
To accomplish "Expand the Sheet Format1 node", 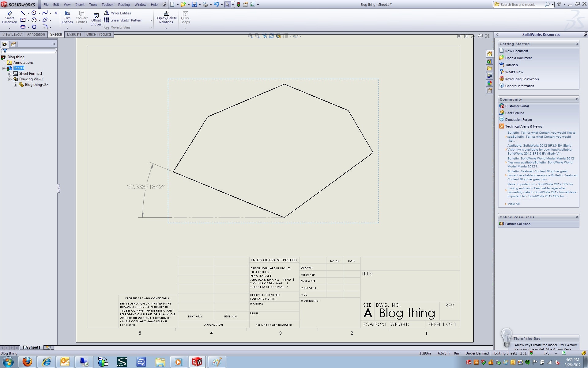I will pyautogui.click(x=9, y=74).
